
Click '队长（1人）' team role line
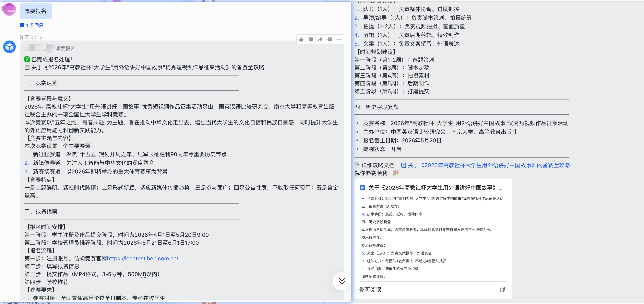407,9
